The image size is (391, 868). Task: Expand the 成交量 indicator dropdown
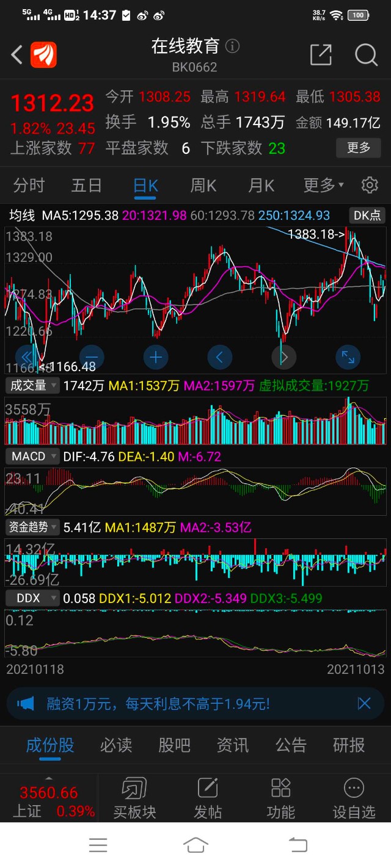(33, 385)
